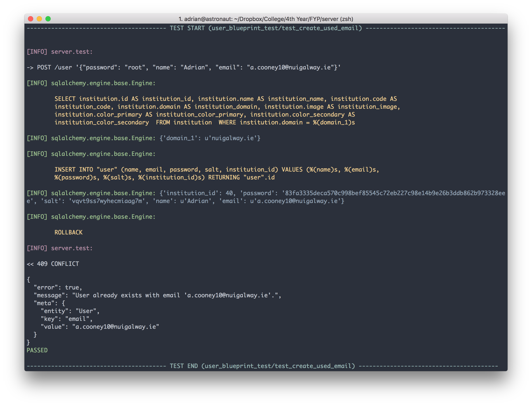Click the hashed password value text

[x=395, y=193]
